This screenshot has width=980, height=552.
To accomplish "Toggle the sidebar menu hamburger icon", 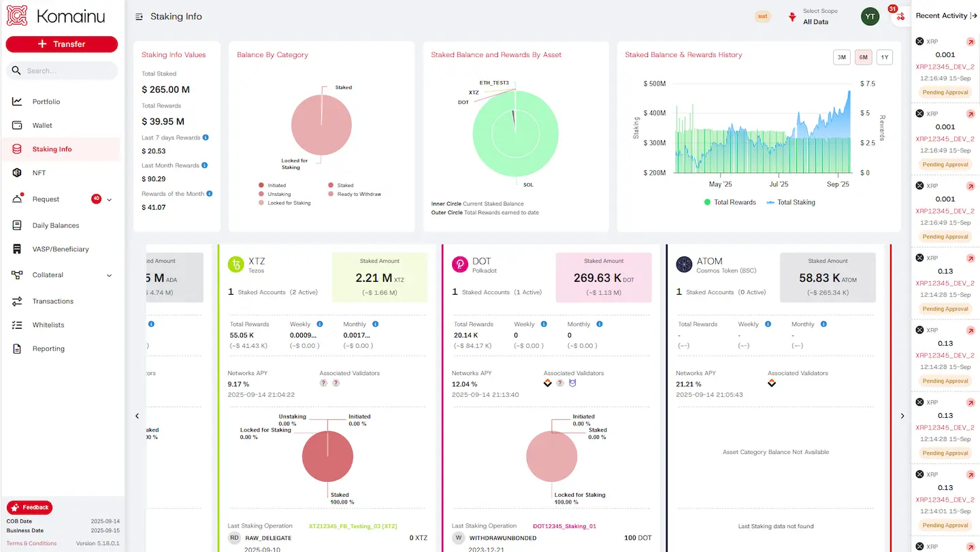I will click(139, 16).
